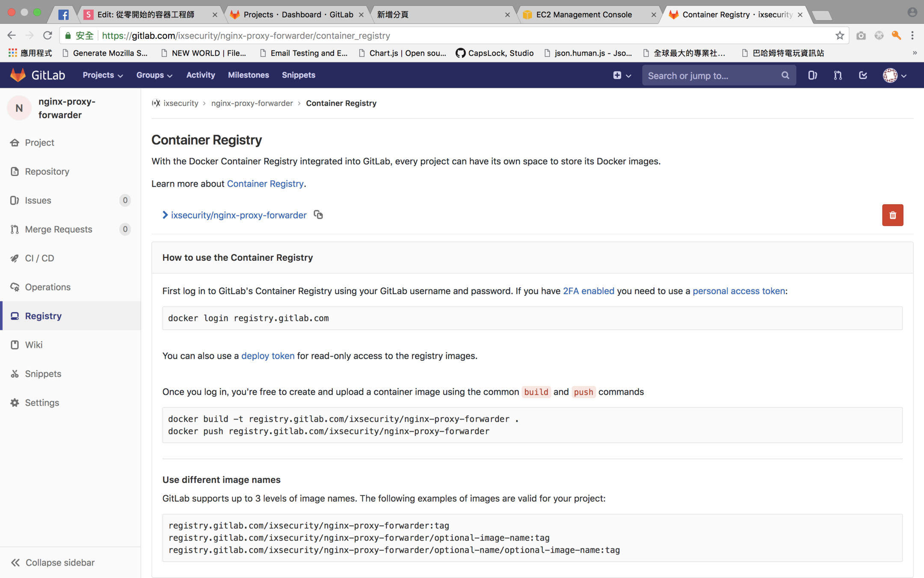Image resolution: width=924 pixels, height=578 pixels.
Task: Open the user avatar dropdown menu
Action: point(894,75)
